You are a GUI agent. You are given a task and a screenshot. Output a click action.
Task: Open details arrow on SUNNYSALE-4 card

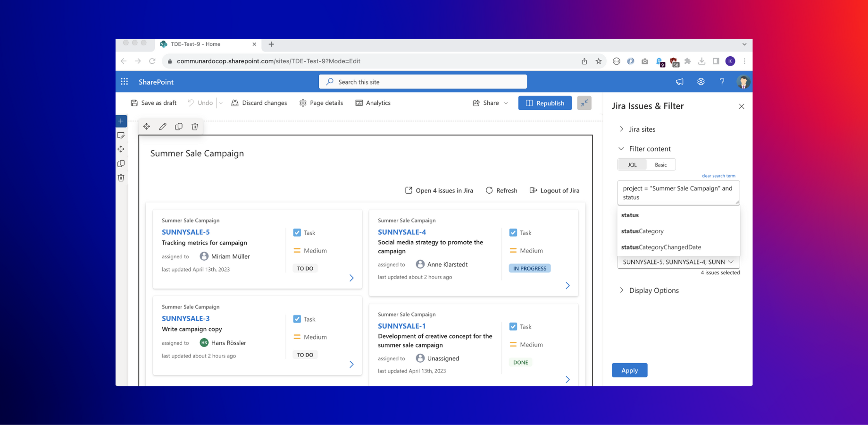568,286
